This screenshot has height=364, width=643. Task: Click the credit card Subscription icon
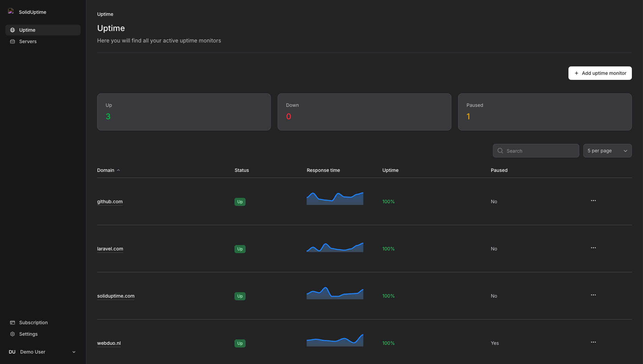click(12, 323)
